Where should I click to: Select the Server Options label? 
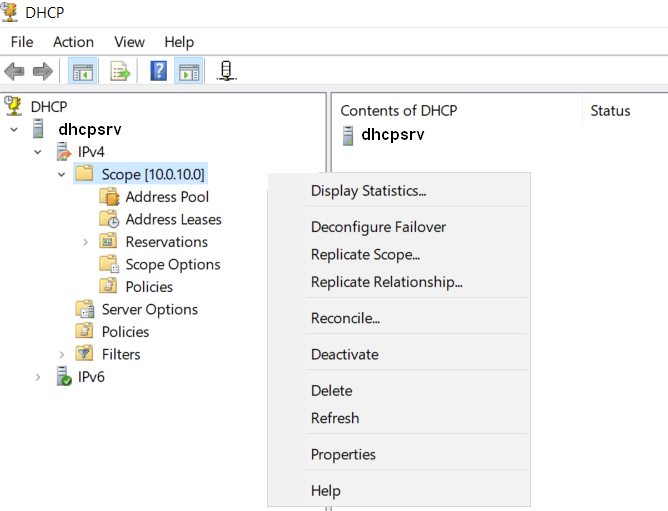pos(150,309)
